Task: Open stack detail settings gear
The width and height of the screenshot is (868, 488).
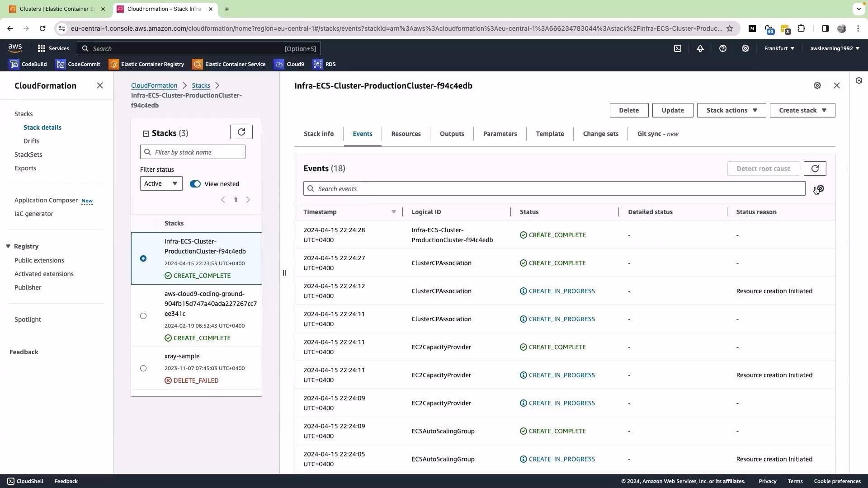Action: (817, 85)
